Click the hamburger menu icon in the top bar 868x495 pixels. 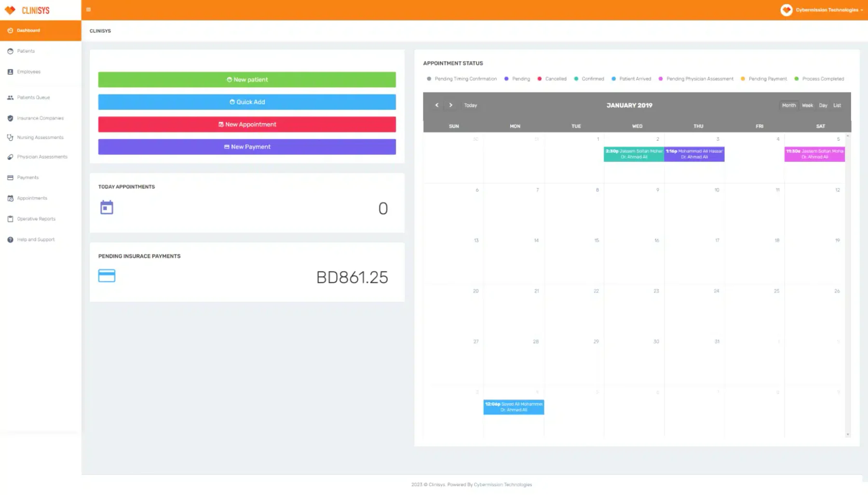88,10
